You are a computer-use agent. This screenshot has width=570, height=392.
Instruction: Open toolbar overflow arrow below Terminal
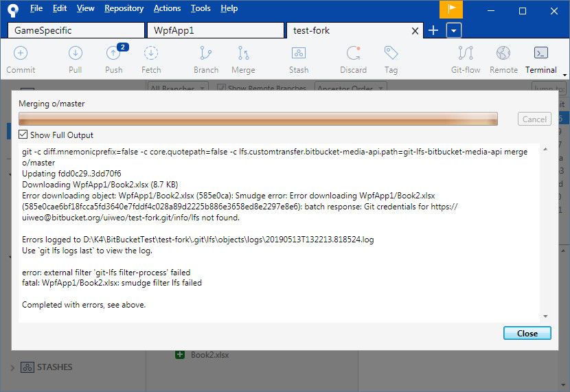click(x=565, y=75)
